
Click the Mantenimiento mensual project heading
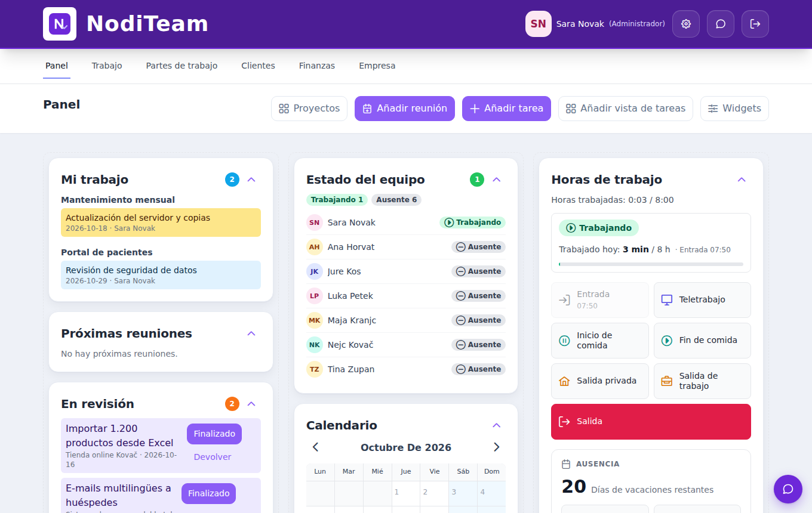[118, 200]
